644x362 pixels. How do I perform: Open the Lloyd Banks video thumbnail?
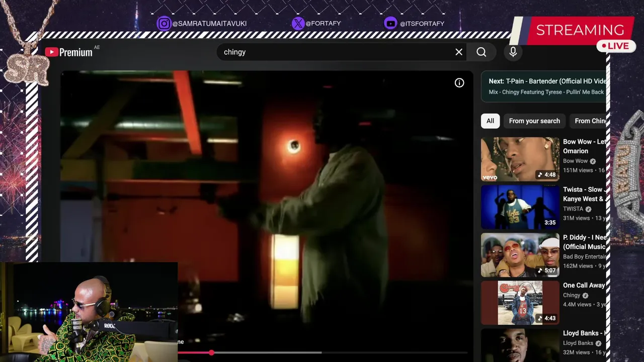520,345
